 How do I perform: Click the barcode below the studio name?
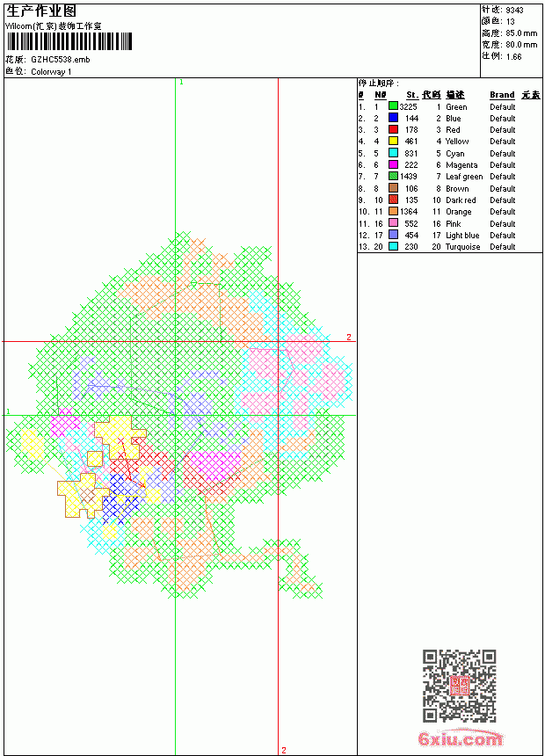point(69,42)
